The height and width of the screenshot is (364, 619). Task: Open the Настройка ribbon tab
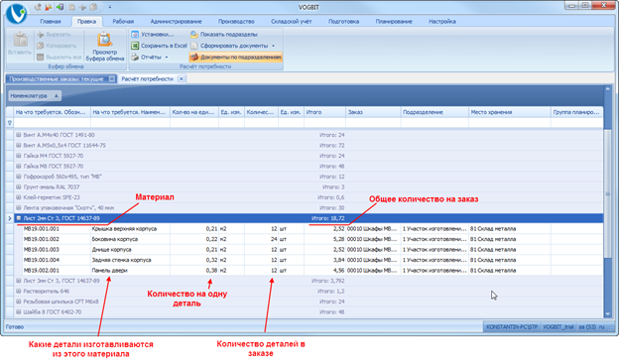tap(442, 21)
